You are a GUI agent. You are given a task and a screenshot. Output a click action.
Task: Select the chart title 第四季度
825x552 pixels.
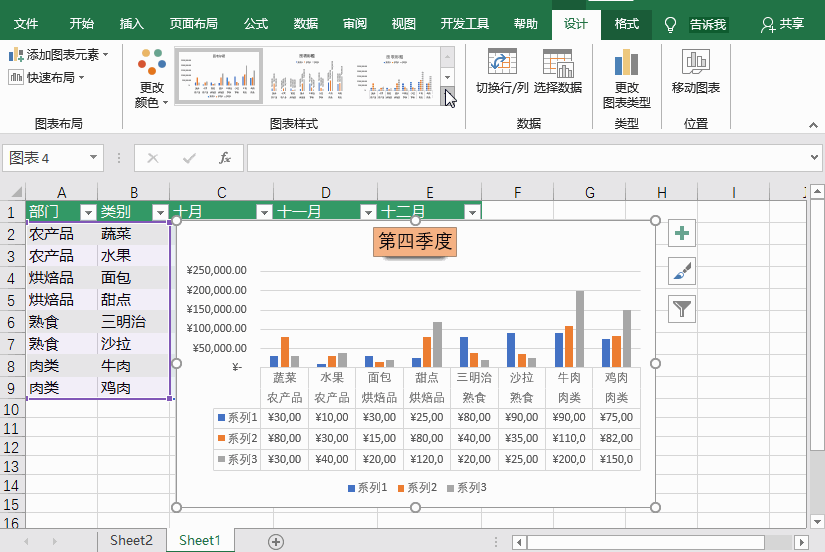pos(415,242)
